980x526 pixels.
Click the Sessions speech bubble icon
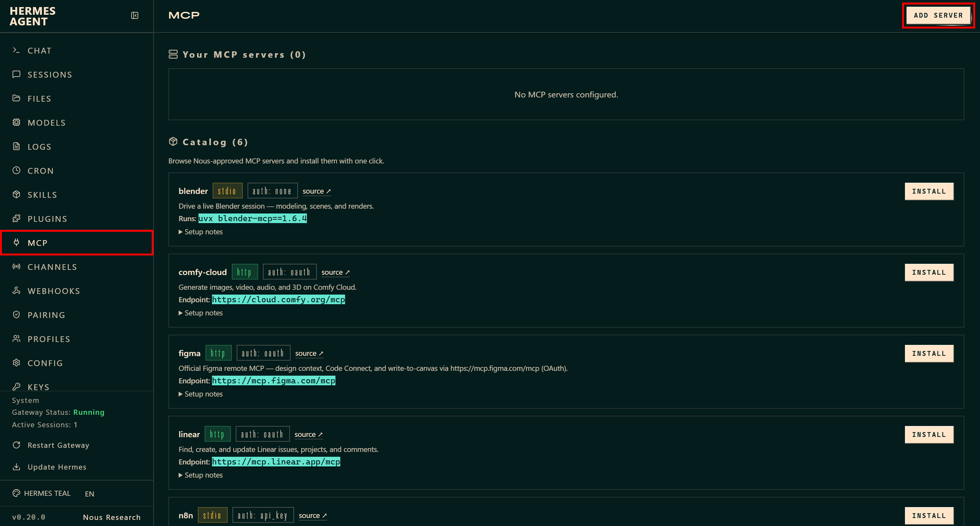[16, 74]
